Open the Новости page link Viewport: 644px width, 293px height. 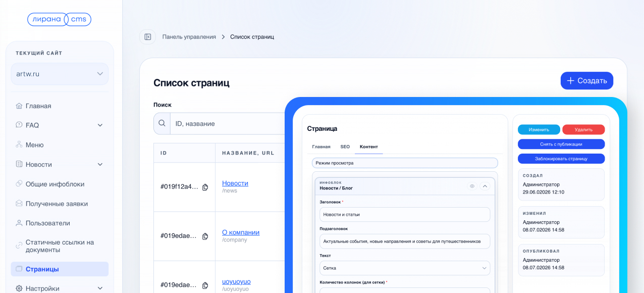tap(235, 183)
